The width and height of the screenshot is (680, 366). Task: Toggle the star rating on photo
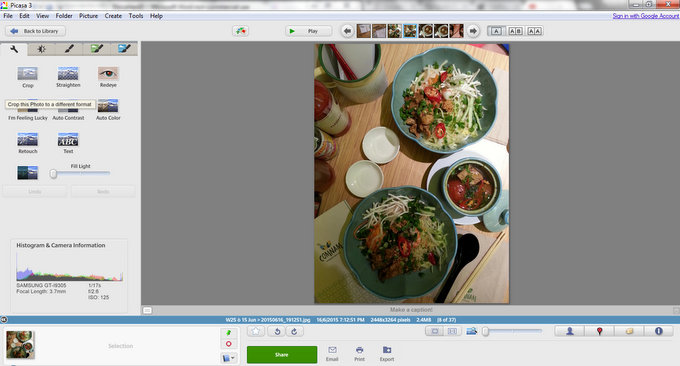pyautogui.click(x=256, y=332)
